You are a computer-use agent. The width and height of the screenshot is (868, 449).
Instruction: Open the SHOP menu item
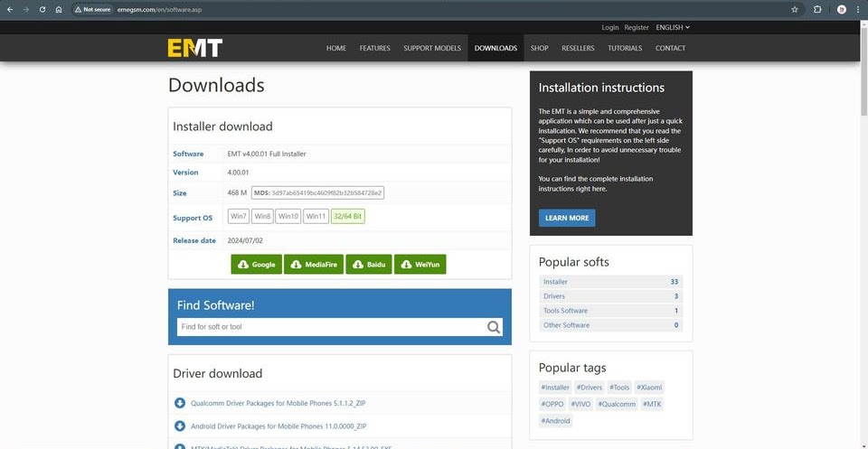point(539,48)
